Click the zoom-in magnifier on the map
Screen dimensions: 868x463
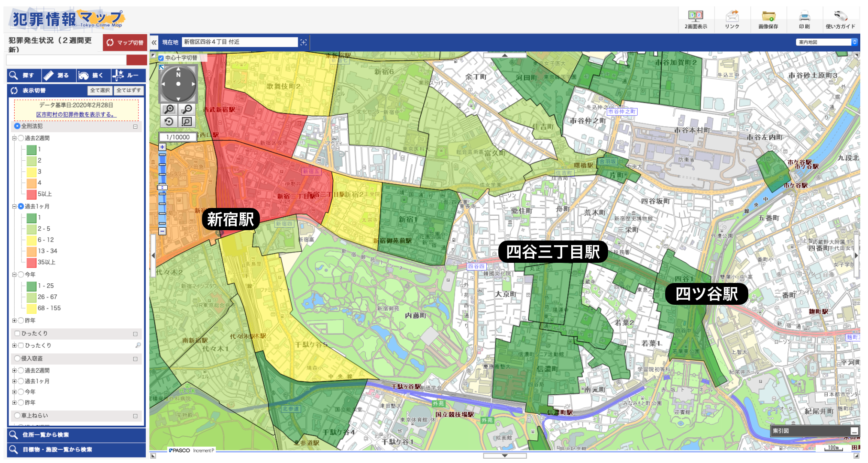coord(169,109)
